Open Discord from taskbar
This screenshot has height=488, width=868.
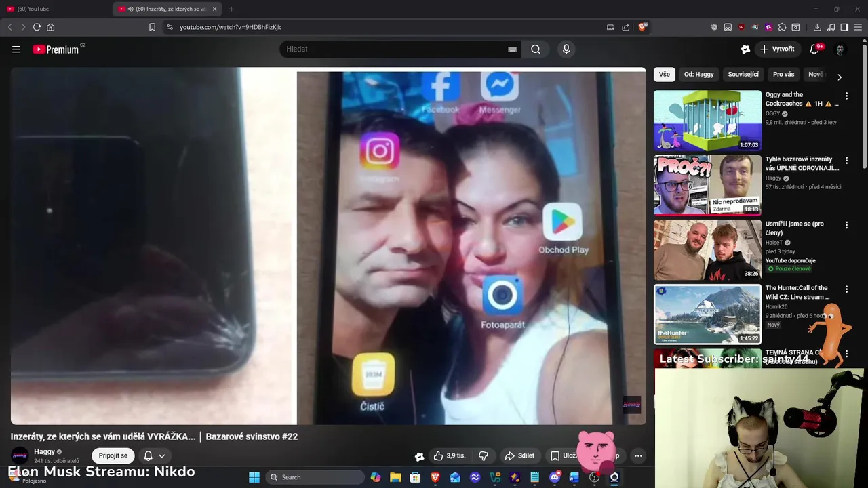[555, 477]
